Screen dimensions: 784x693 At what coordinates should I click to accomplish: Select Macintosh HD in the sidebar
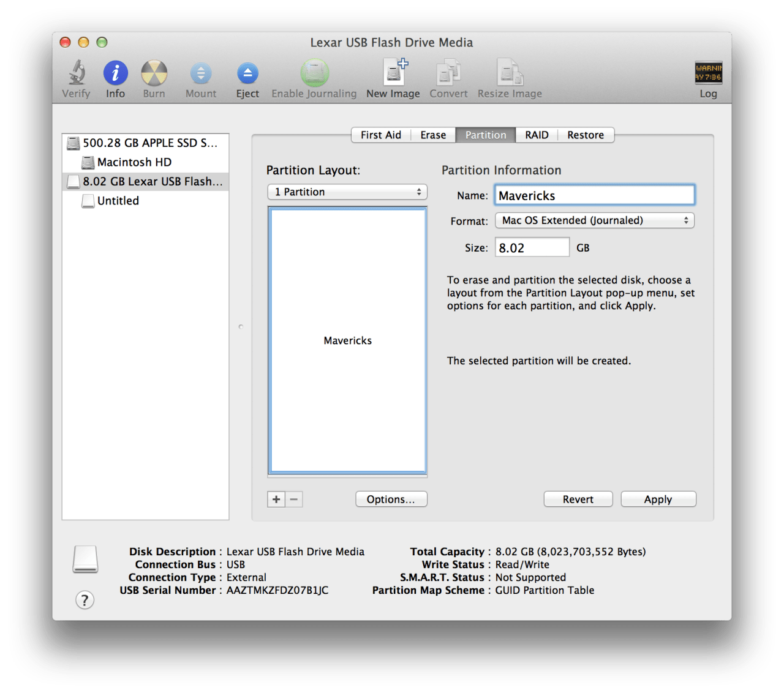tap(134, 162)
